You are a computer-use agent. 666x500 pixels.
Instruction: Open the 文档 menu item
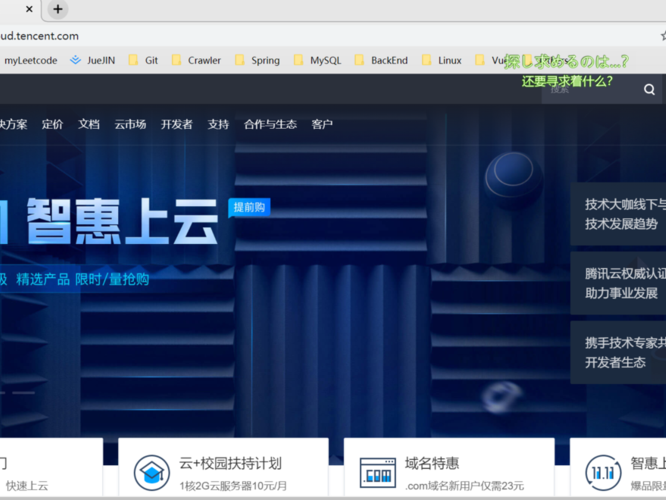pyautogui.click(x=89, y=124)
